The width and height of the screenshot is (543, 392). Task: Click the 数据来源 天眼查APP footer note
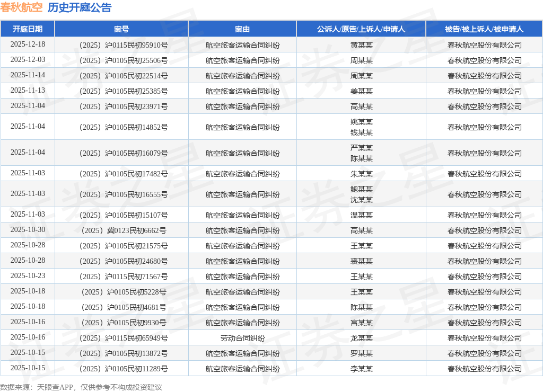(81, 387)
